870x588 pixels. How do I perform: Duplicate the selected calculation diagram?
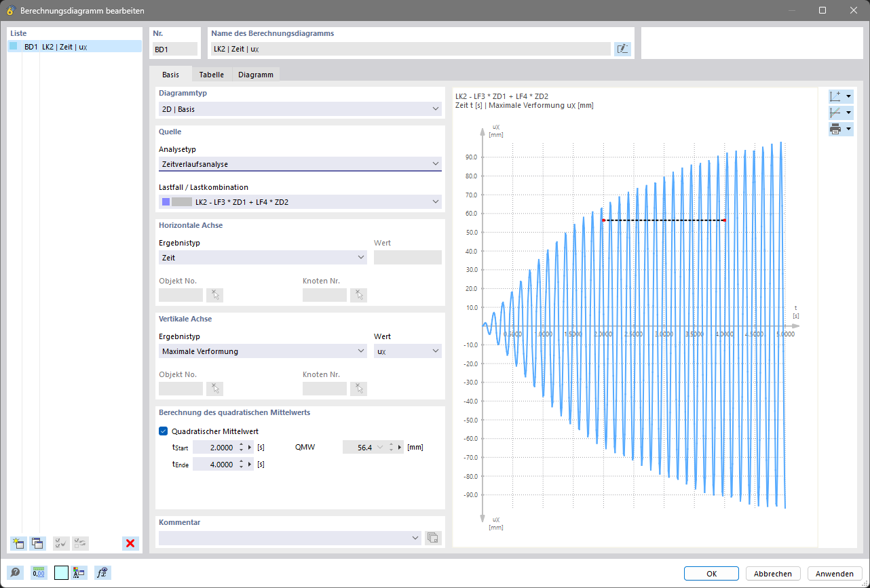[x=37, y=543]
